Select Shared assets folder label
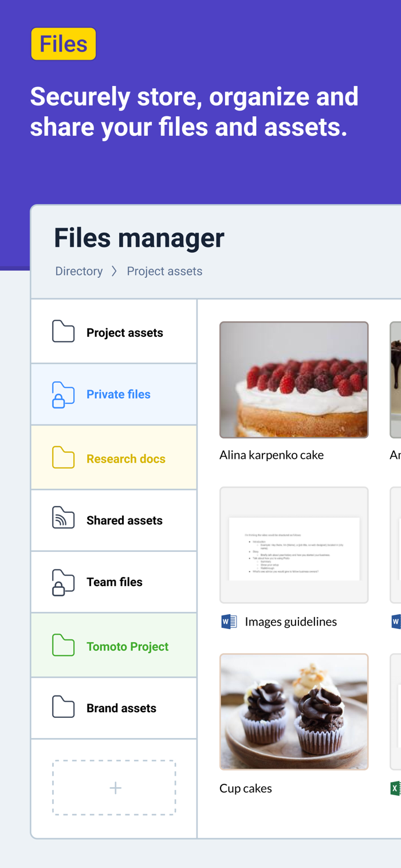 pos(124,520)
